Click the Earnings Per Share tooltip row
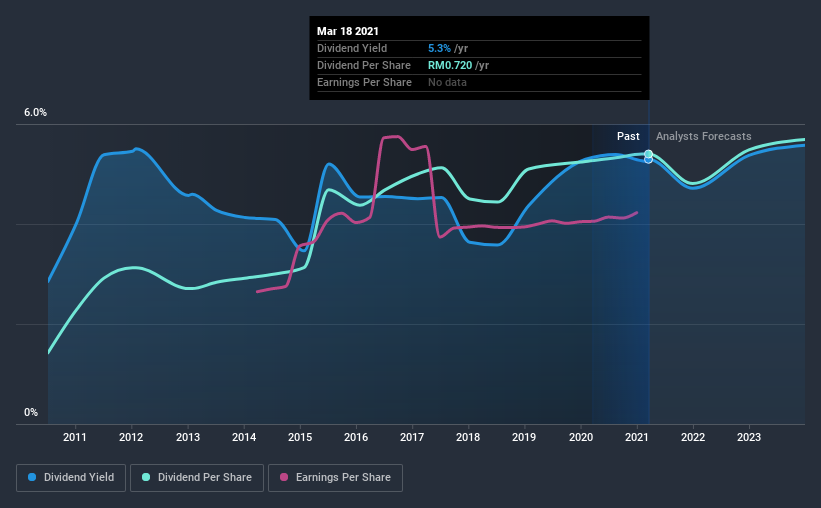 tap(479, 83)
